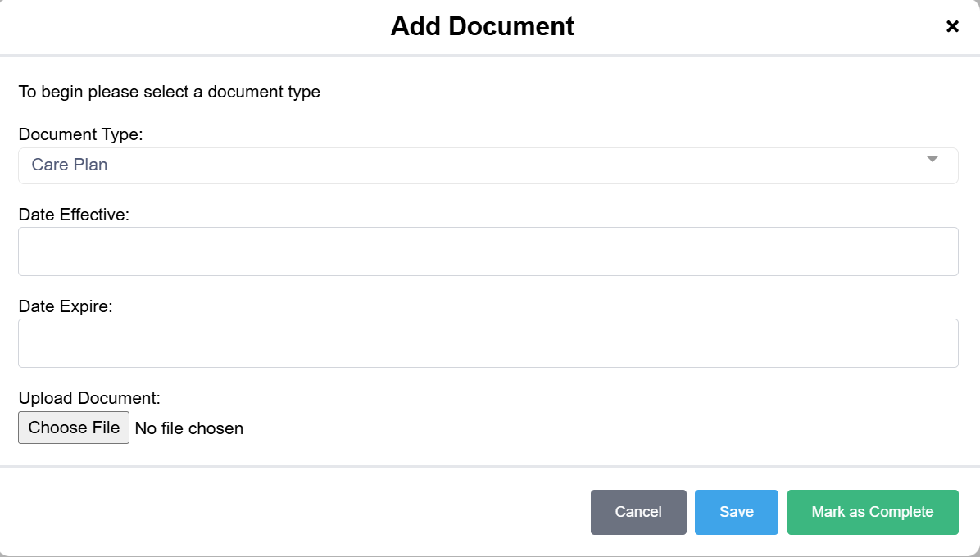Save the document

pyautogui.click(x=736, y=512)
